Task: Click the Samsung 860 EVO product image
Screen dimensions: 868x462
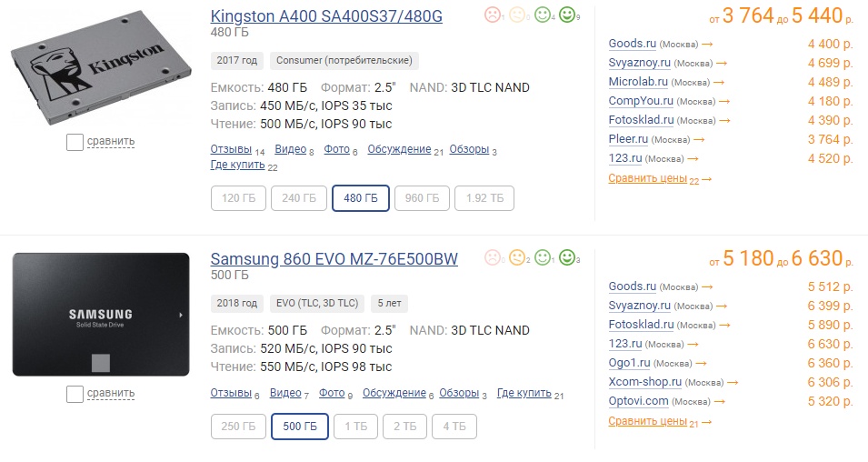Action: tap(101, 315)
